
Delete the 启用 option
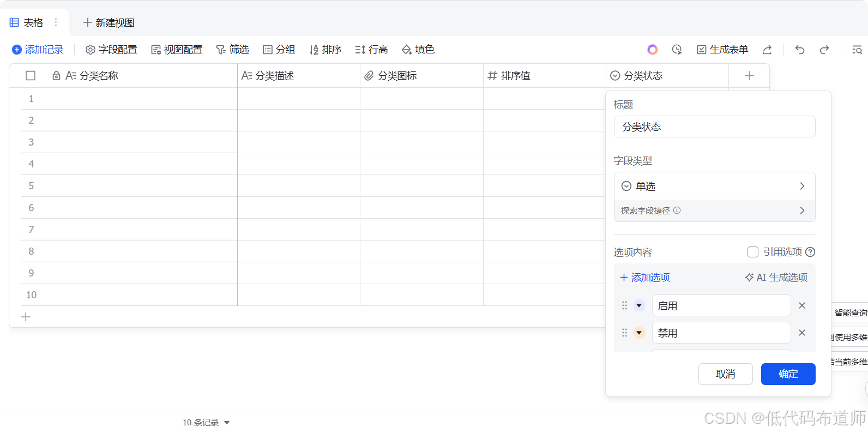pyautogui.click(x=802, y=305)
